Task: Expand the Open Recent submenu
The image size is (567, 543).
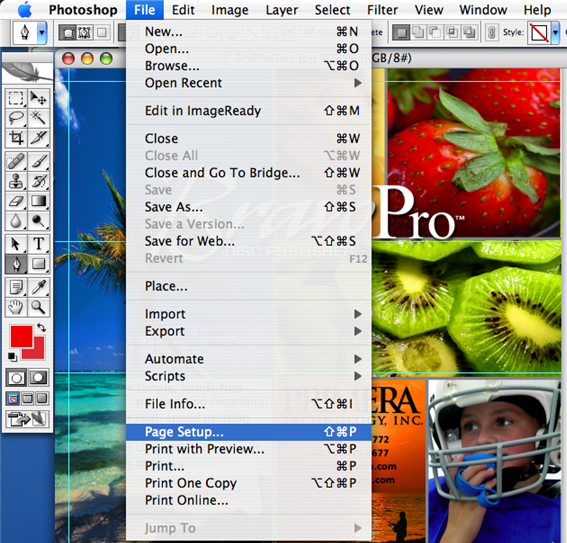Action: pos(249,83)
